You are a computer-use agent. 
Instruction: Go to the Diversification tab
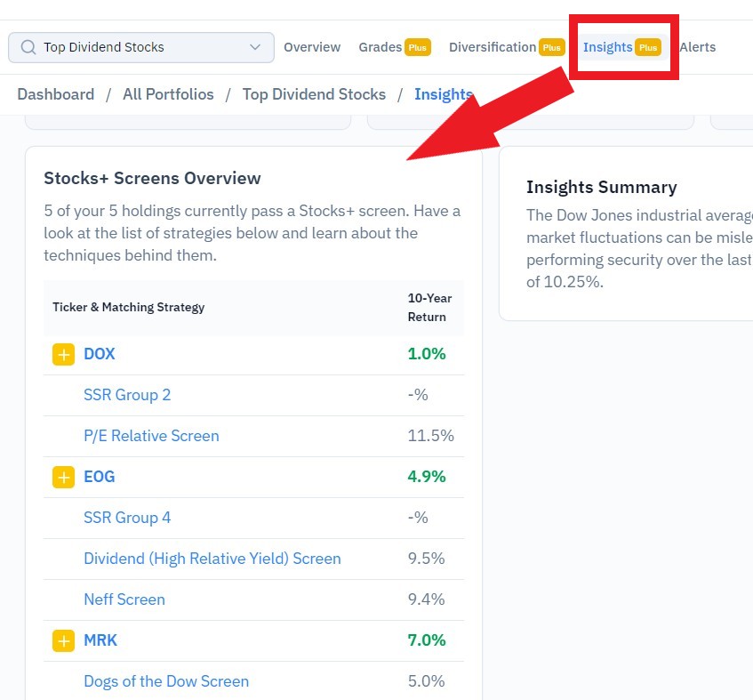click(493, 47)
